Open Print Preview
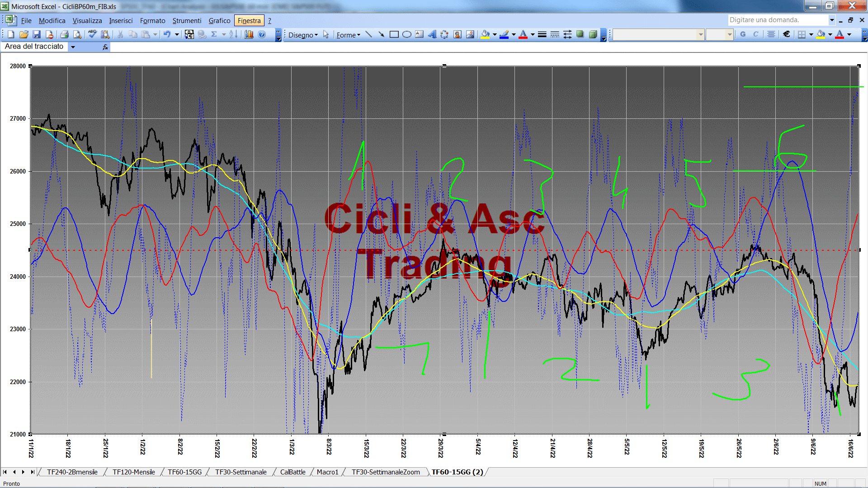868x488 pixels. point(77,34)
